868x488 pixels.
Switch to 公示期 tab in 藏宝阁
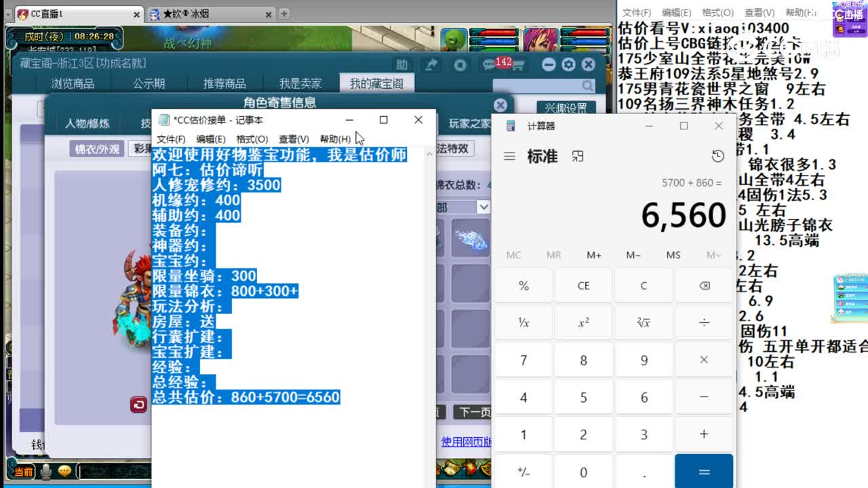coord(149,83)
